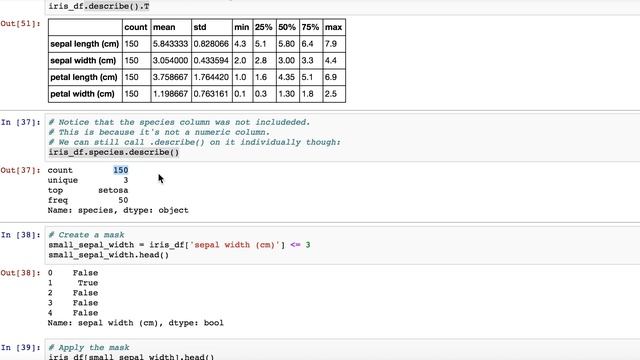The image size is (640, 360).
Task: Click the In [38] cell prompt
Action: click(x=20, y=235)
